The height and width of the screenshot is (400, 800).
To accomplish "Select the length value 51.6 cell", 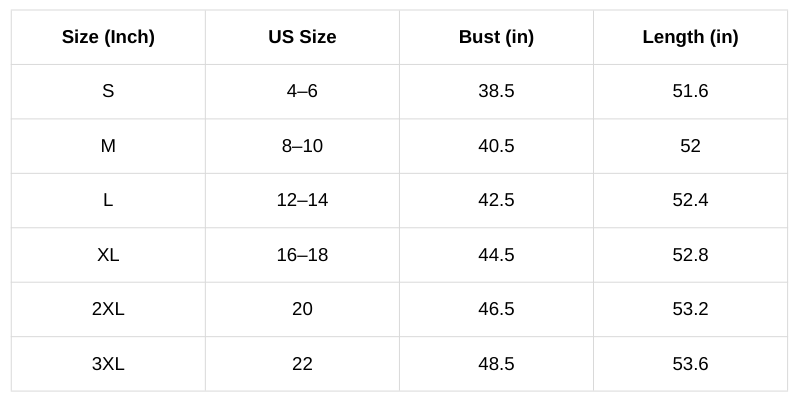I will point(690,91).
